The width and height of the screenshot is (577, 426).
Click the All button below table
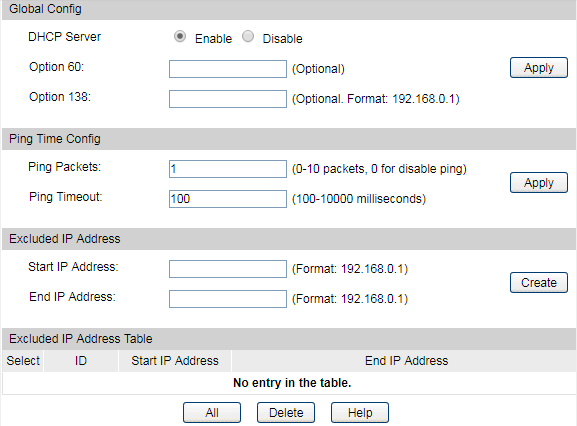(212, 412)
